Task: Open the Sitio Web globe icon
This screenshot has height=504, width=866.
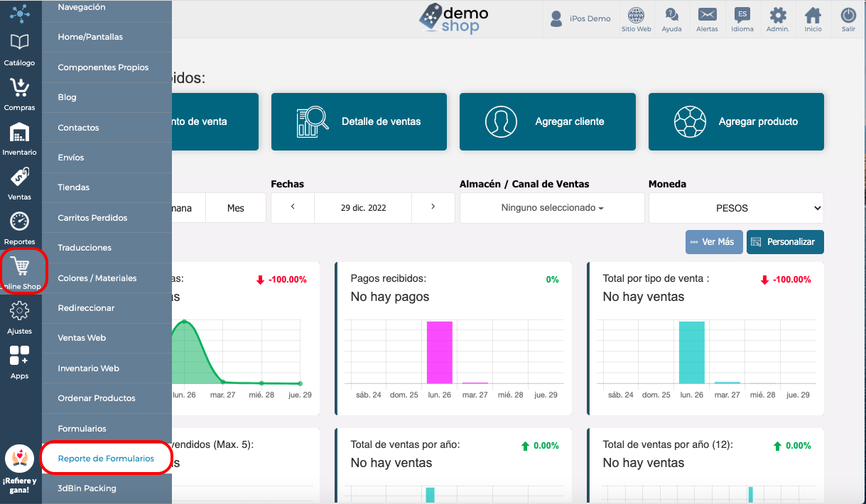Action: click(637, 15)
